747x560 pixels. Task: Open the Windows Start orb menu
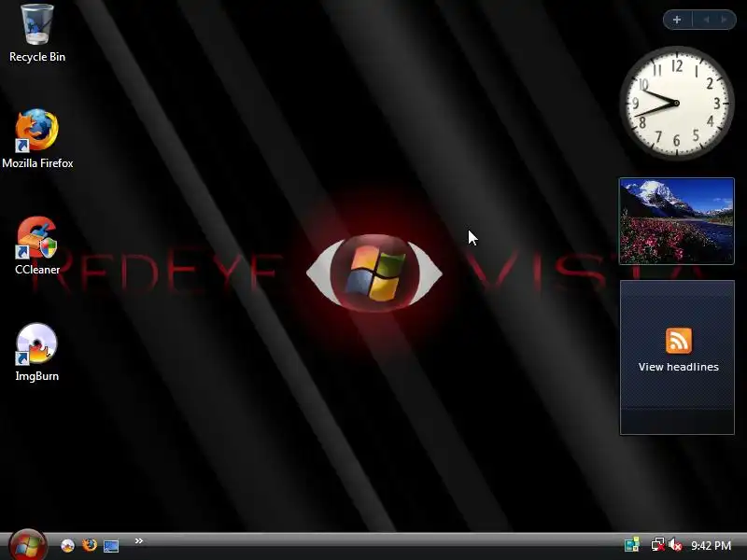(x=28, y=545)
